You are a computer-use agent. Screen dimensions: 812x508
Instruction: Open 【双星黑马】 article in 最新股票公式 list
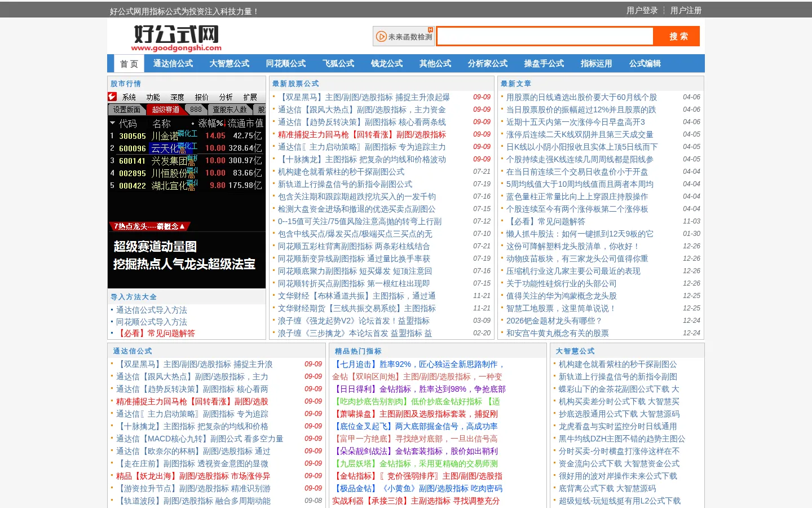pyautogui.click(x=364, y=97)
